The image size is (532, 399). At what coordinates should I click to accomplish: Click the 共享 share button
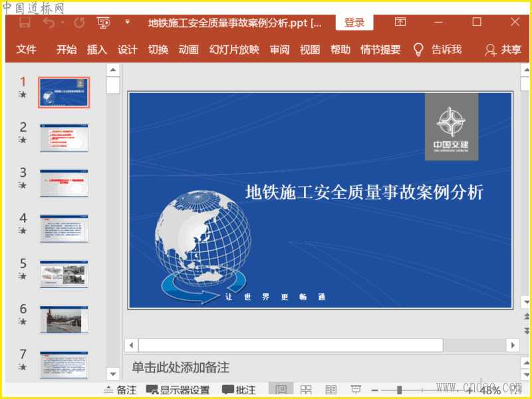pos(503,50)
